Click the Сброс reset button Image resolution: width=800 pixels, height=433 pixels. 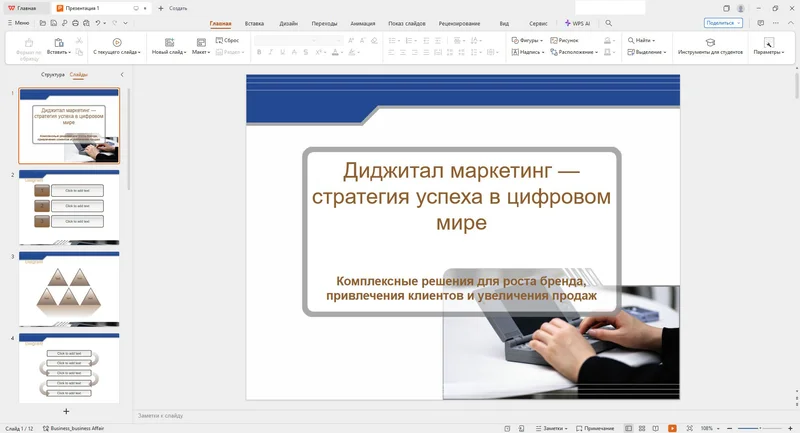click(x=228, y=40)
